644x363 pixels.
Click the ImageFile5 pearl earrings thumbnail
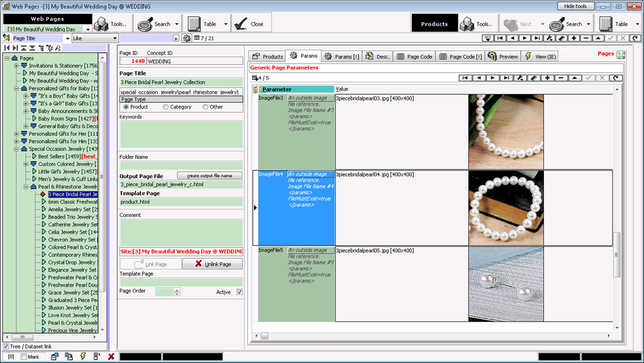coord(506,284)
